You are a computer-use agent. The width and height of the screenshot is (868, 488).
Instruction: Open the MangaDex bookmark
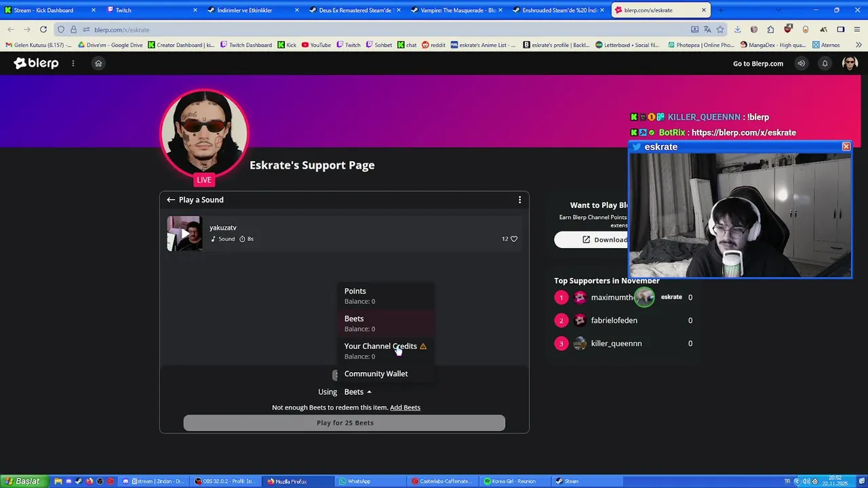coord(773,45)
